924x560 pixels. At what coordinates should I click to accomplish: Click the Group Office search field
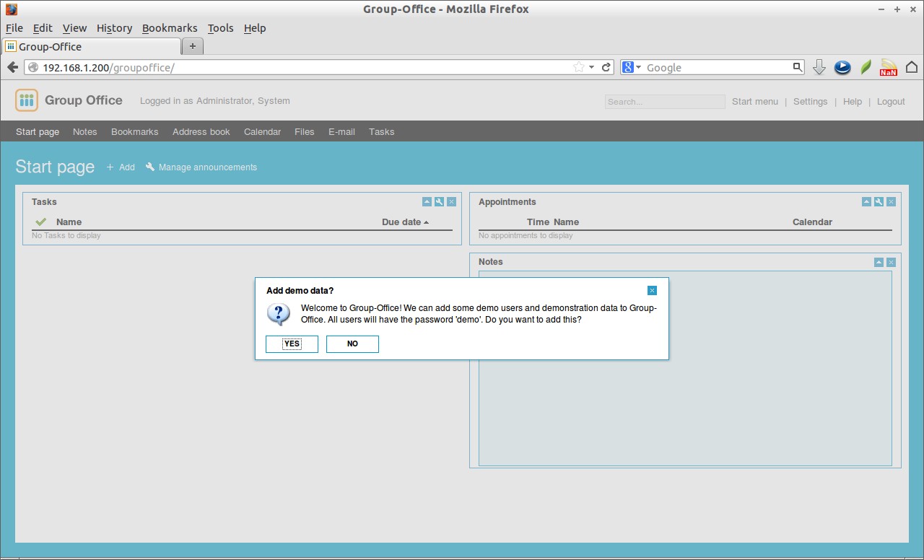(x=665, y=102)
